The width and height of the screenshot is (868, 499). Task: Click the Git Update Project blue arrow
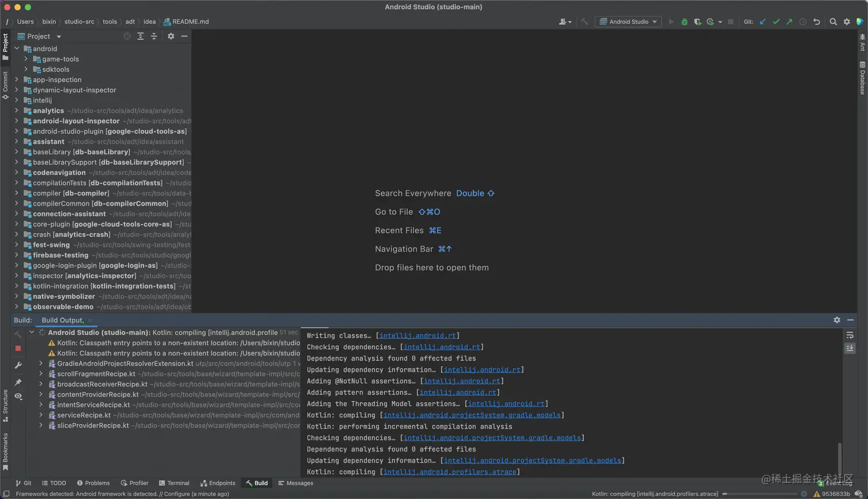[x=763, y=22]
